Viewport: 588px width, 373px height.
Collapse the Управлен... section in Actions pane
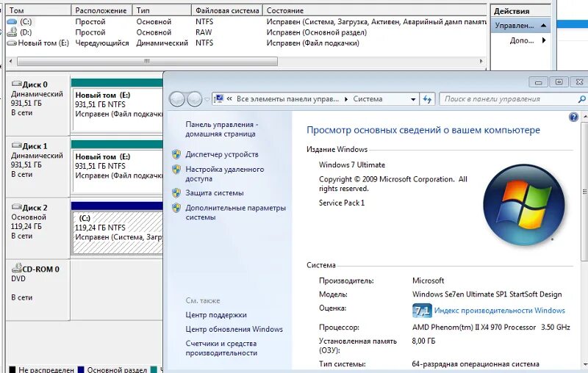(x=543, y=26)
